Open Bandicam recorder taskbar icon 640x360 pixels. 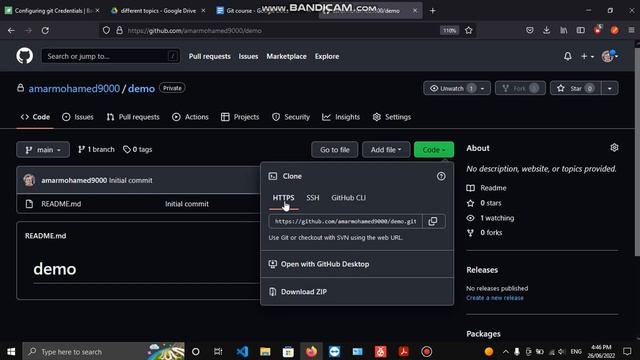(427, 351)
